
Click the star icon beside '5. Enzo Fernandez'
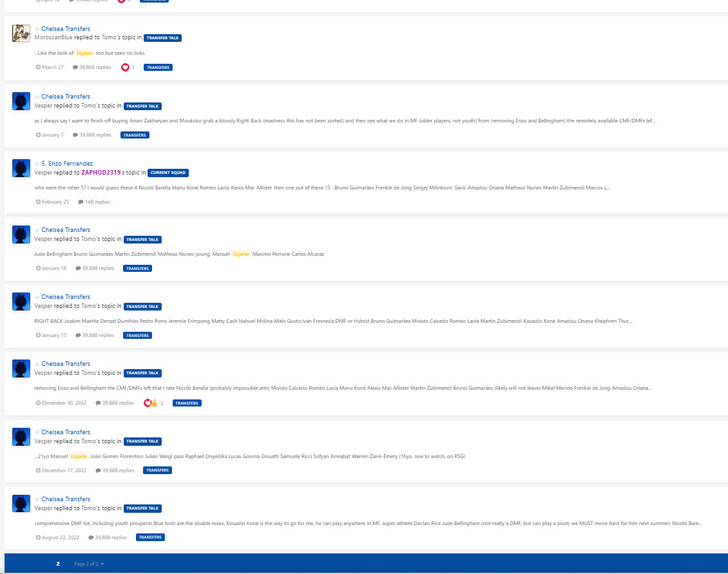(37, 164)
